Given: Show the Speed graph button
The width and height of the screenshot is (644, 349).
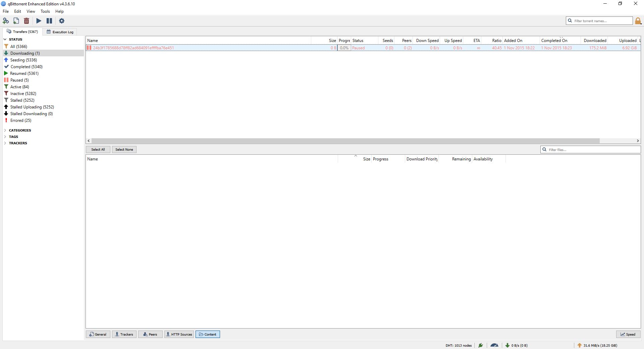Looking at the screenshot, I should 628,334.
